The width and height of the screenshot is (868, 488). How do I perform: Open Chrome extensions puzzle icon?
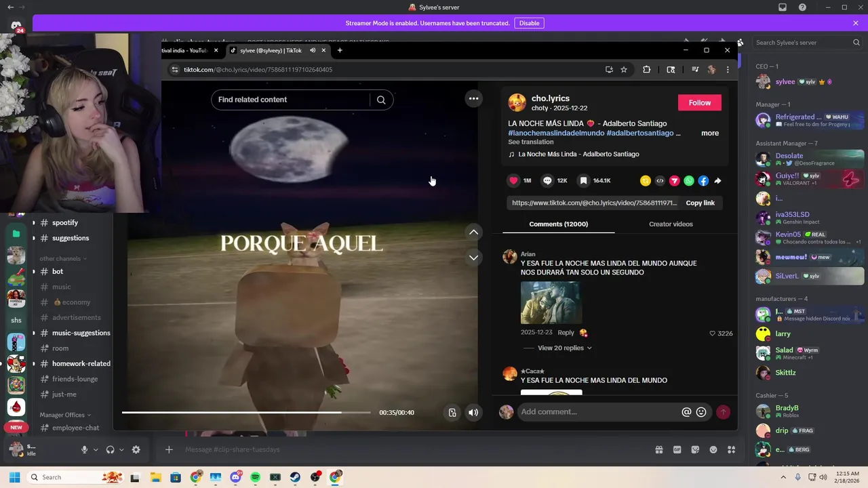(646, 69)
